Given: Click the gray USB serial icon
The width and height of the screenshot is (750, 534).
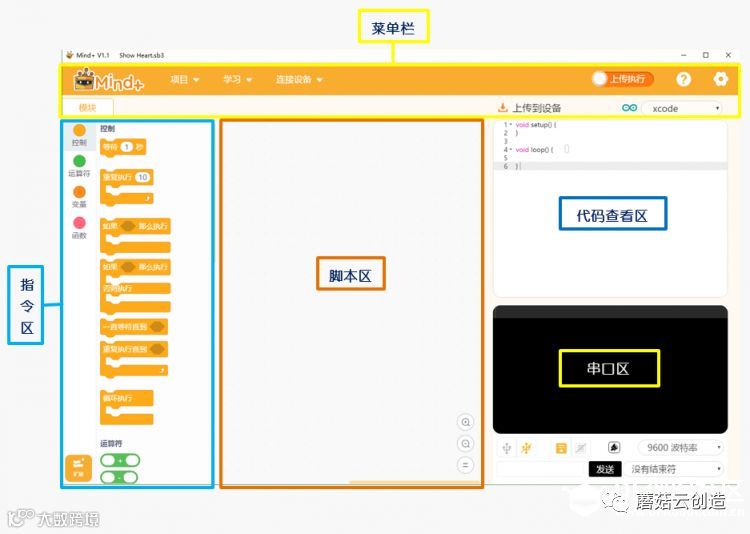Looking at the screenshot, I should tap(507, 448).
